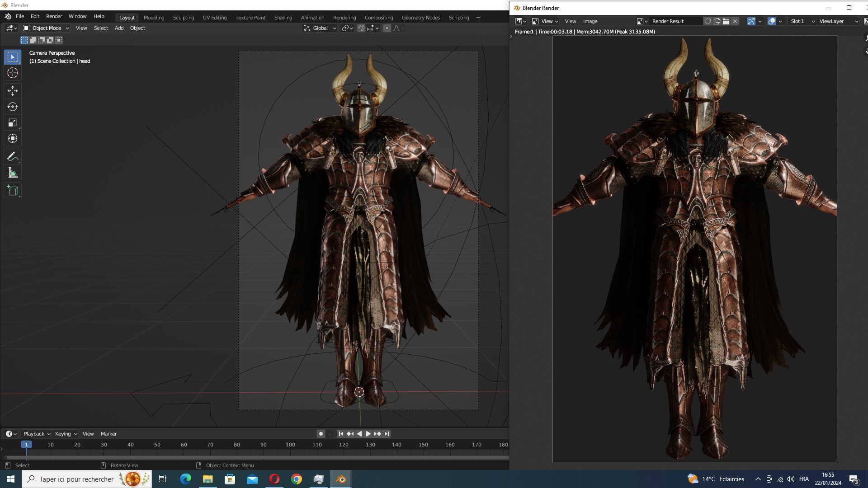This screenshot has height=488, width=868.
Task: Select the Add Cube tool
Action: [13, 191]
